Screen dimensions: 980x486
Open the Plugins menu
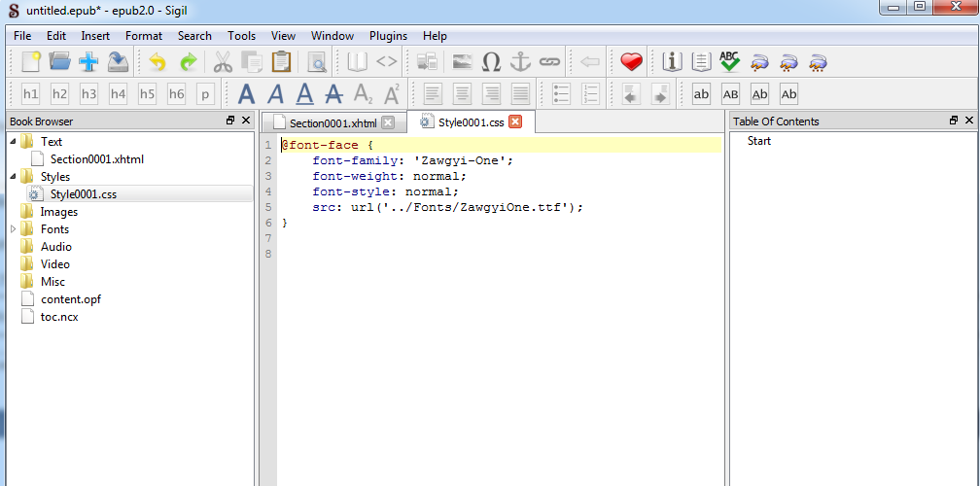click(388, 36)
